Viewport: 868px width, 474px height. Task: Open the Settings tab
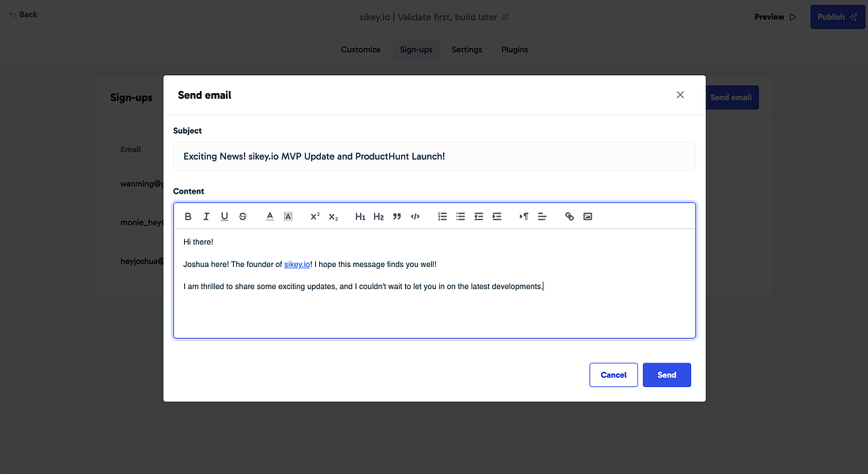click(x=467, y=50)
